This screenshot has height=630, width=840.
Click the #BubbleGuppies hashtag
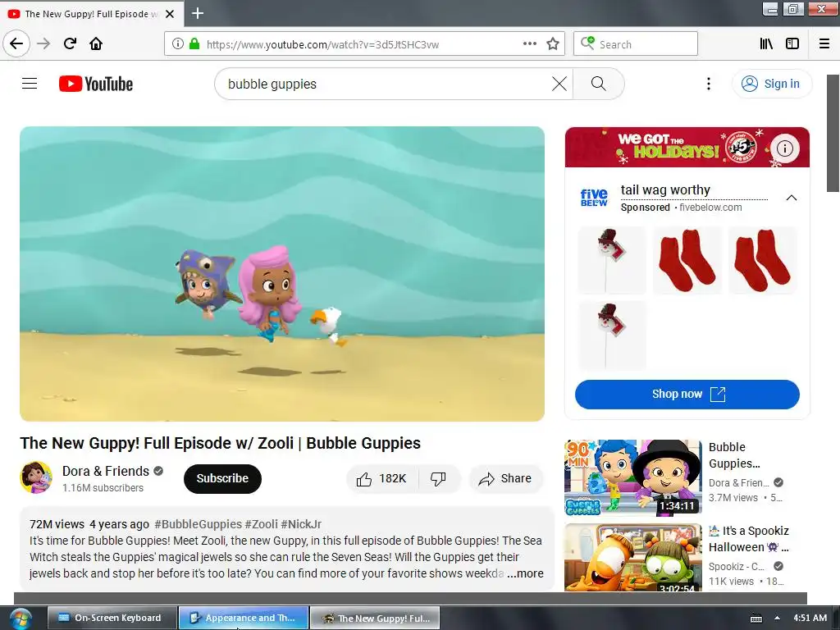click(199, 524)
